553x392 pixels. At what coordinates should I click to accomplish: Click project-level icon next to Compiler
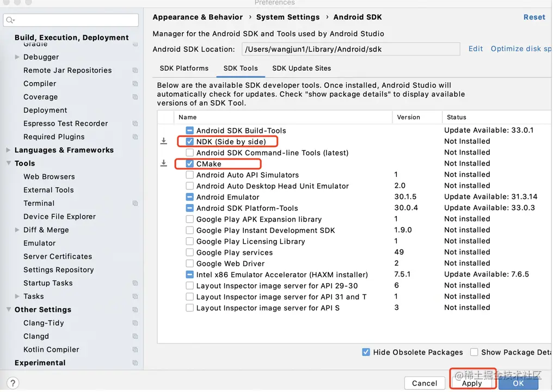coord(135,84)
